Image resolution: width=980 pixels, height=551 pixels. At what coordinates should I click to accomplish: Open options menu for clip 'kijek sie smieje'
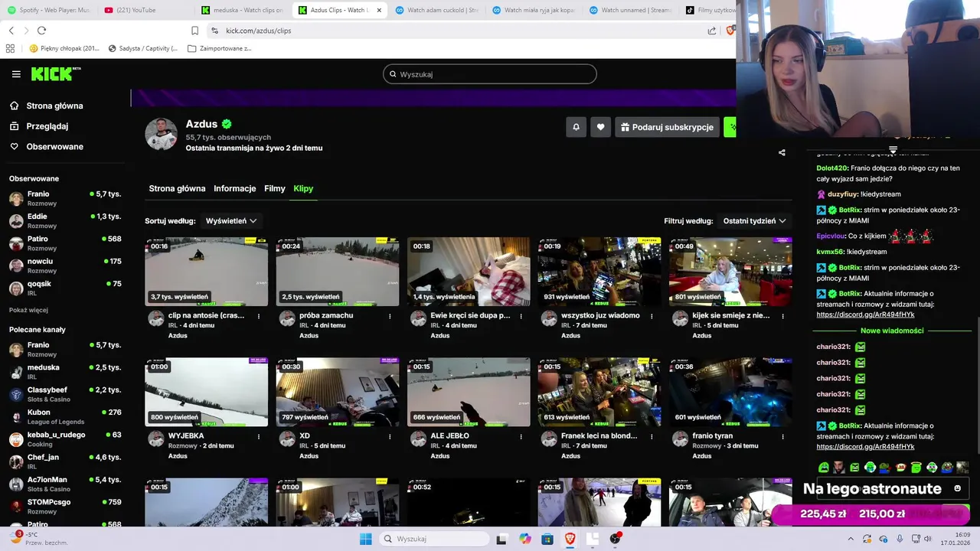(x=783, y=316)
